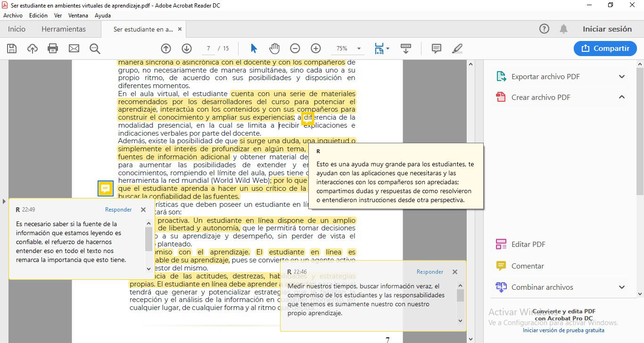This screenshot has height=343, width=644.
Task: Click the Editar PDF icon
Action: click(x=501, y=244)
